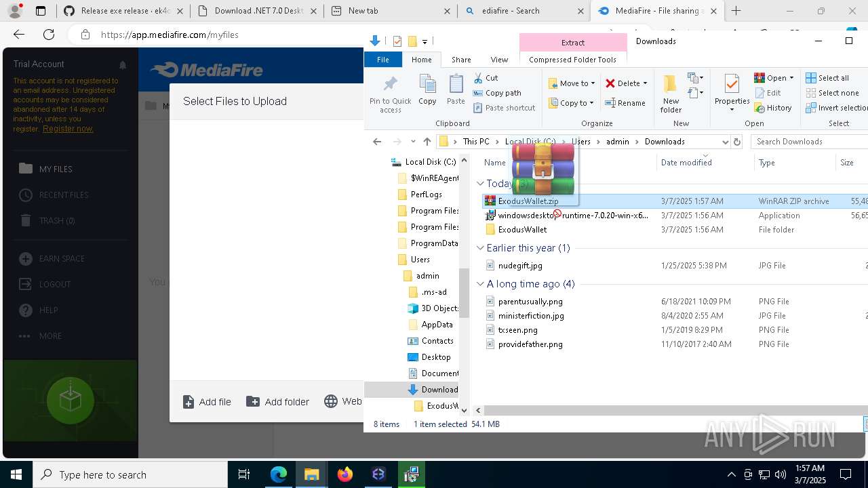Click the History command

[772, 108]
